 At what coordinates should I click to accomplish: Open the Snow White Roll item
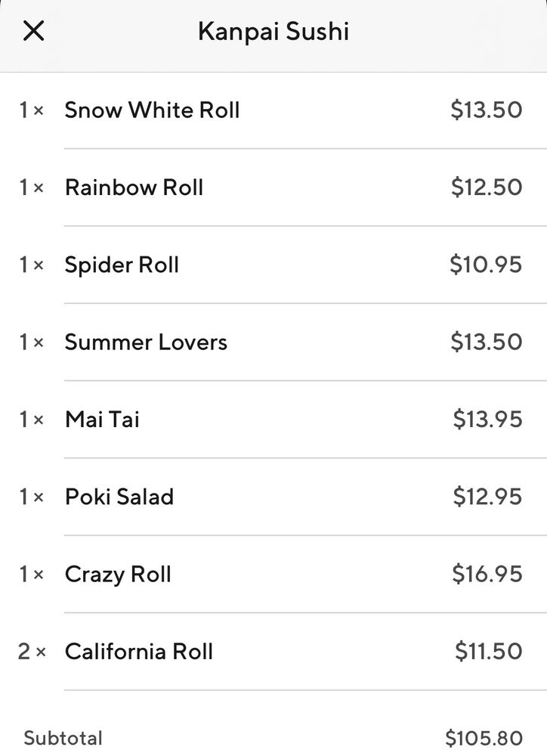(x=152, y=110)
